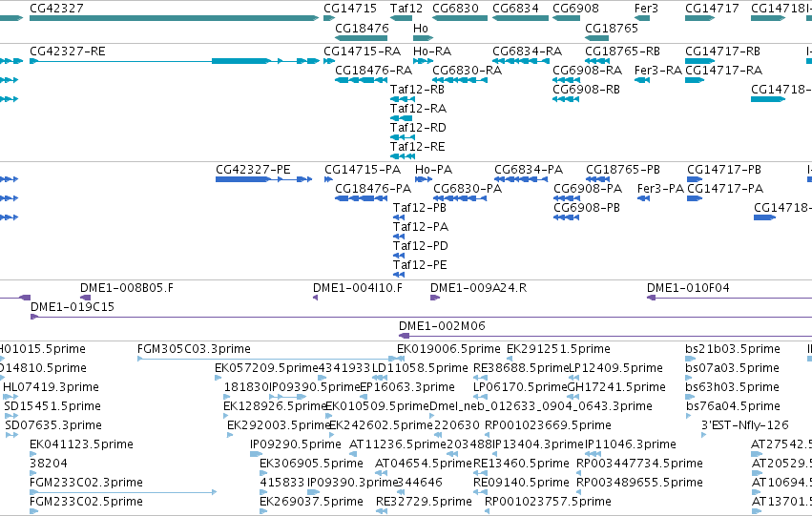Viewport: 812px width, 516px height.
Task: Select protein CG6830-PA
Action: tap(468, 189)
